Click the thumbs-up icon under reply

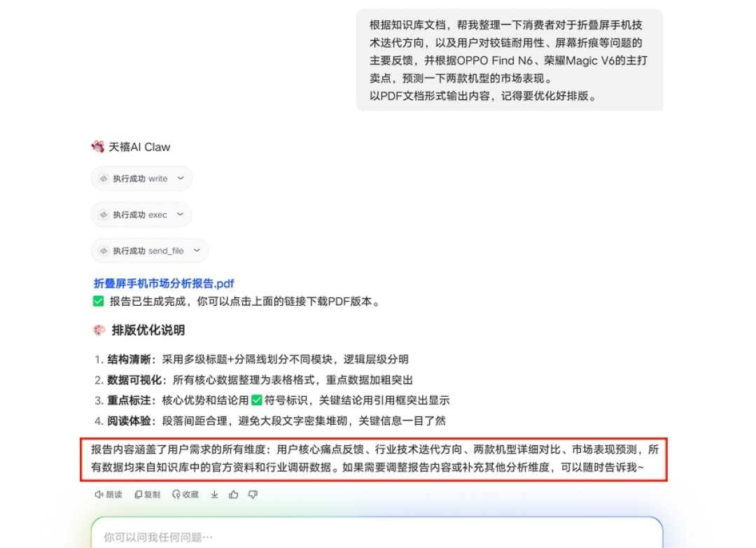[x=234, y=495]
